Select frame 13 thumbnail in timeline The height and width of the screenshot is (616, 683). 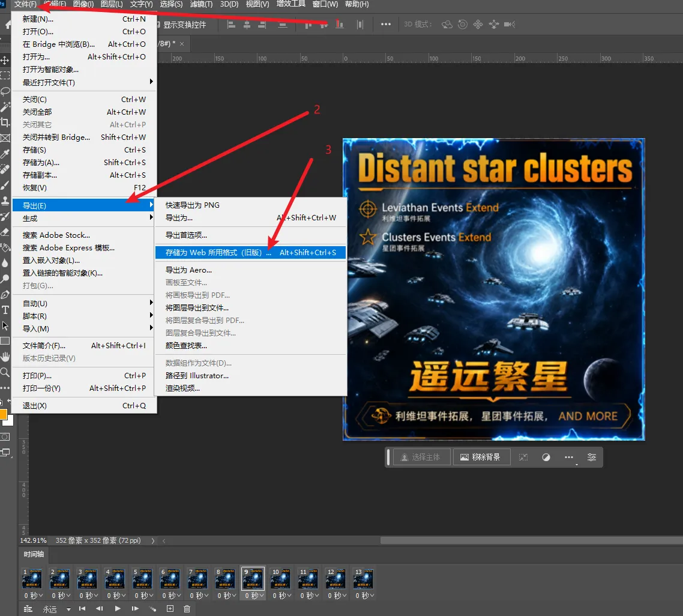(x=363, y=578)
